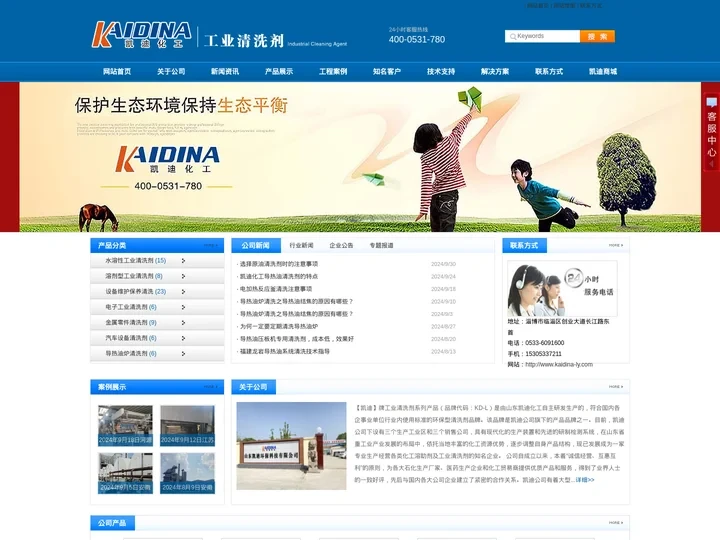Switch to the 行业新闻 tab
This screenshot has width=720, height=540.
tap(301, 246)
